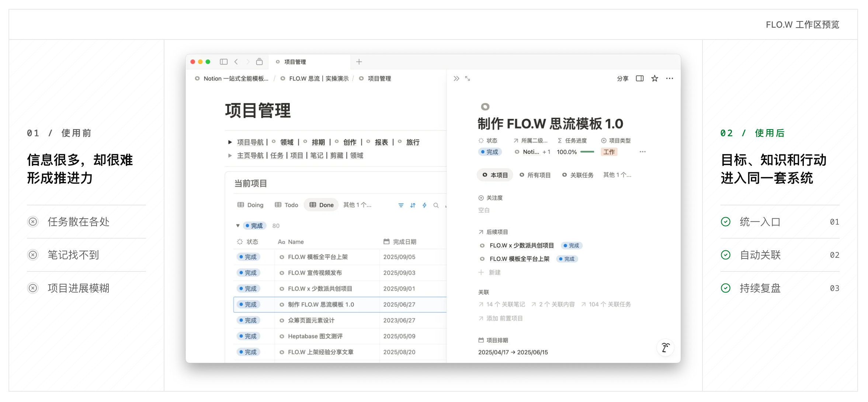
Task: Open row 众筹页面元素设计
Action: [x=311, y=320]
